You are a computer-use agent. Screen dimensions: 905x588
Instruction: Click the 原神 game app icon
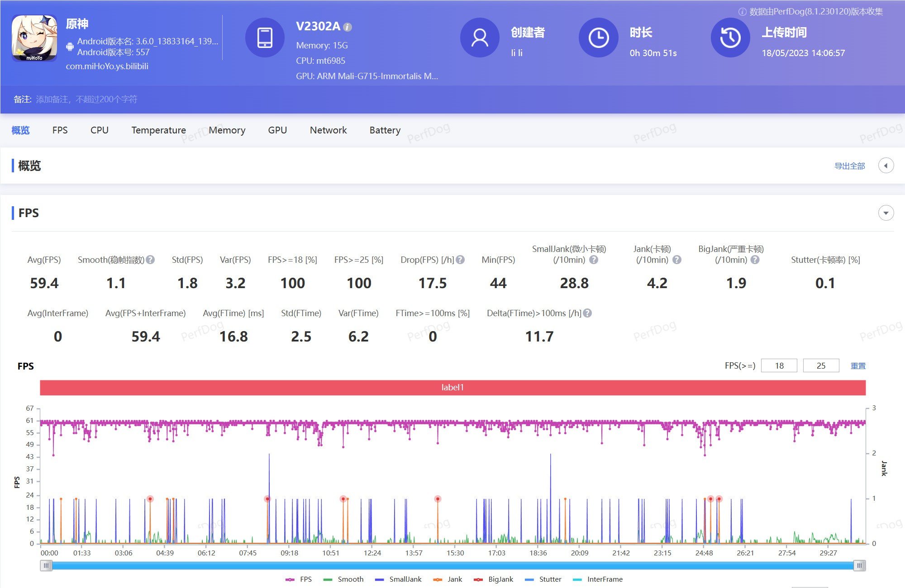(x=34, y=38)
